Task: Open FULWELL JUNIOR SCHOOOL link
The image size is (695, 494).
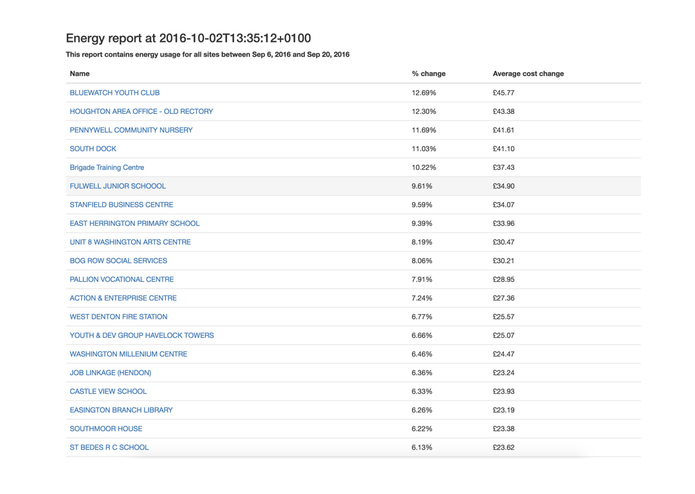Action: point(117,186)
